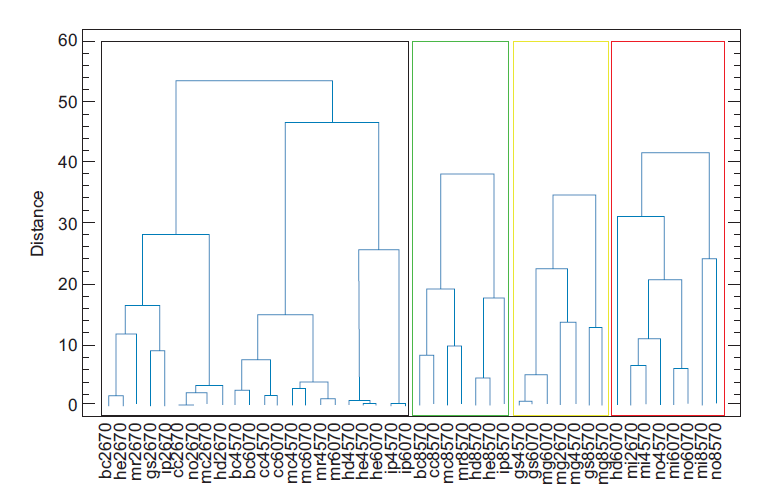Viewport: 779px width, 493px height.
Task: Click top merge line in black cluster
Action: [254, 81]
